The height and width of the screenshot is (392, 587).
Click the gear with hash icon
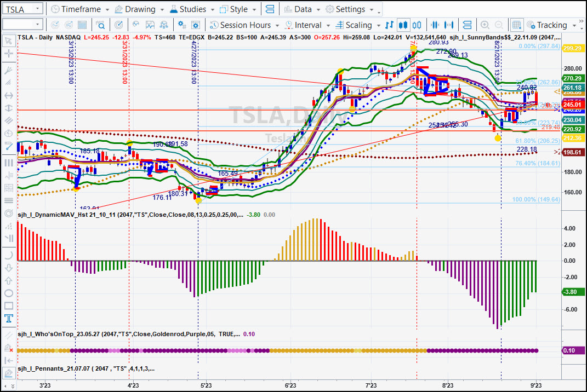coord(182,25)
